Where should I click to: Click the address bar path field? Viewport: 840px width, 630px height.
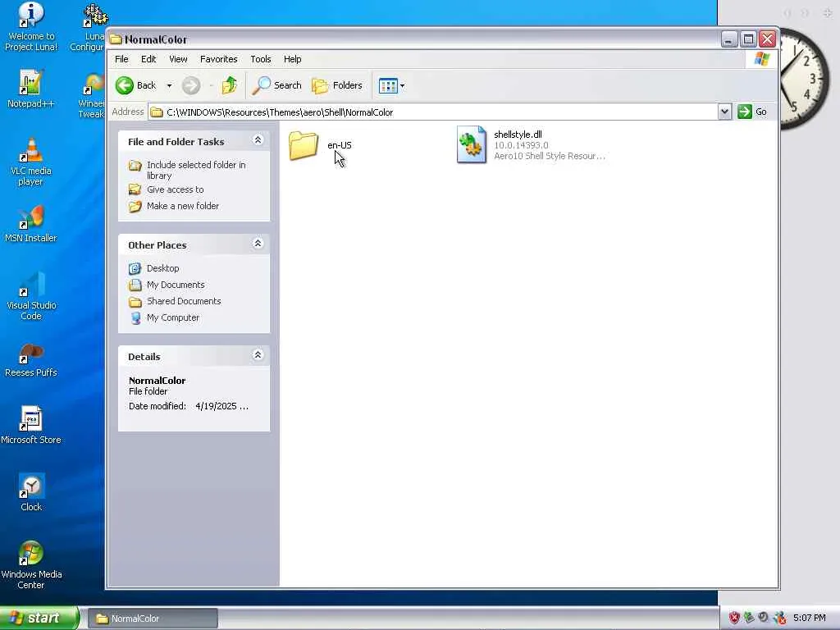[x=433, y=112]
